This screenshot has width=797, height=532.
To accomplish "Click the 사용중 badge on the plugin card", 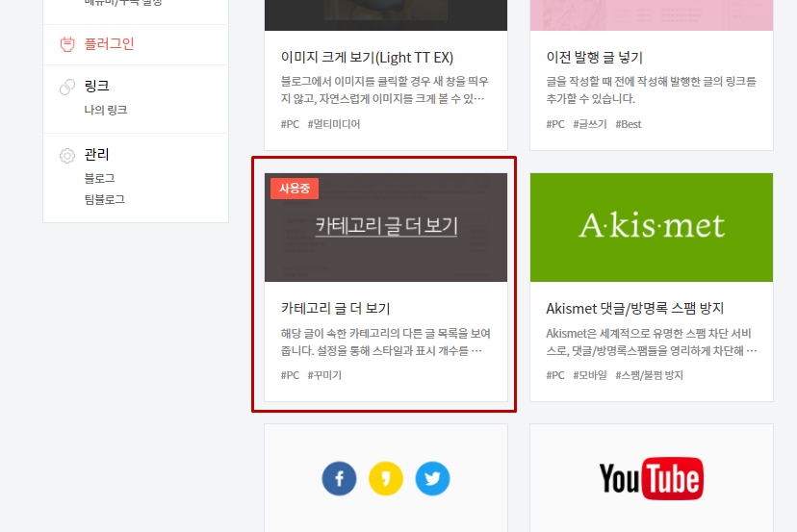I will (x=295, y=189).
